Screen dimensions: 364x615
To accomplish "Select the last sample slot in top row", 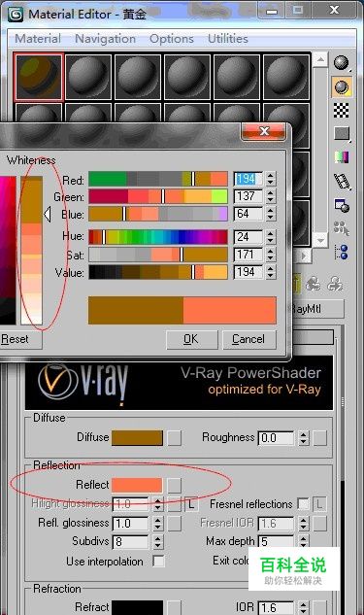I will coord(286,77).
